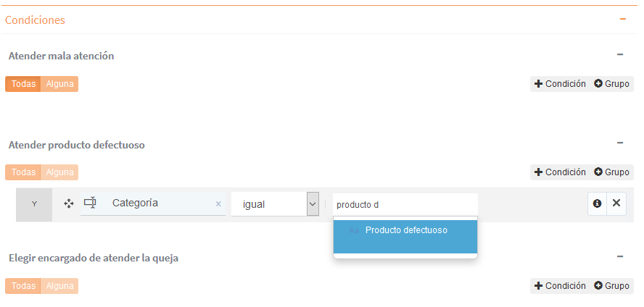The width and height of the screenshot is (644, 307).
Task: Click the value field containing producto d
Action: coord(405,204)
